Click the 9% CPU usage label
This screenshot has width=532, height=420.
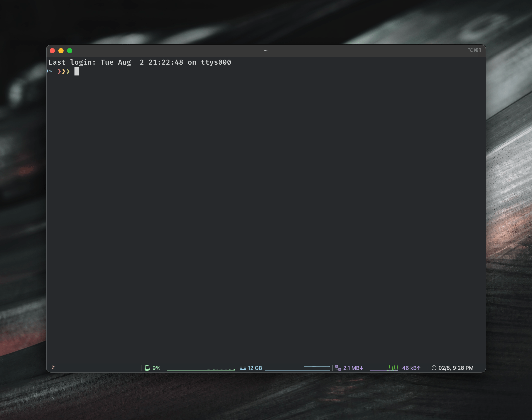(x=156, y=368)
